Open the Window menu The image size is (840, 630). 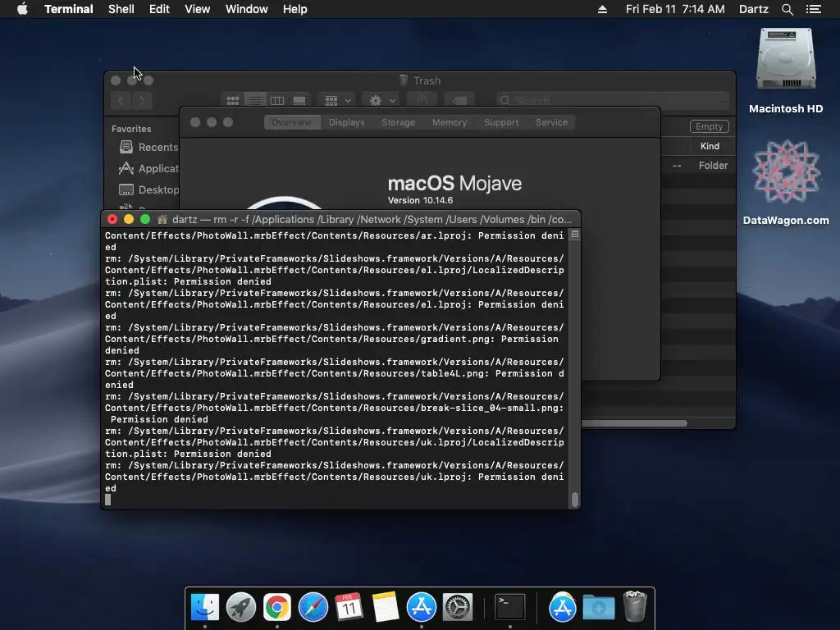(x=246, y=9)
